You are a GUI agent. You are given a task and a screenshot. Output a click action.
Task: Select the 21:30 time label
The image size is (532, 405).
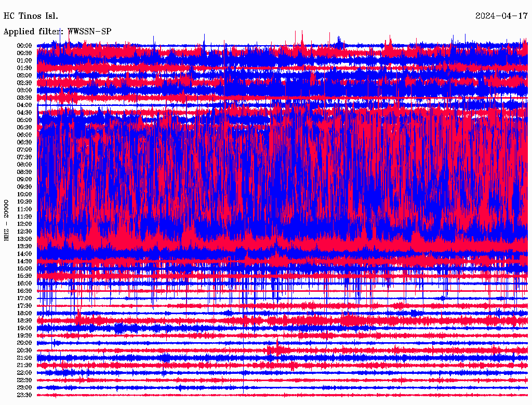24,366
